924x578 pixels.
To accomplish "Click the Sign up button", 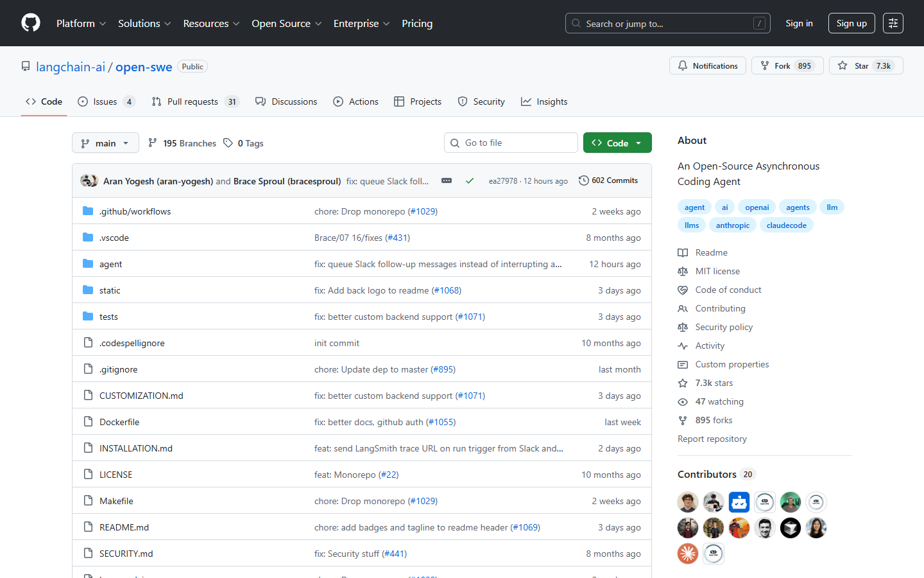I will [x=851, y=22].
